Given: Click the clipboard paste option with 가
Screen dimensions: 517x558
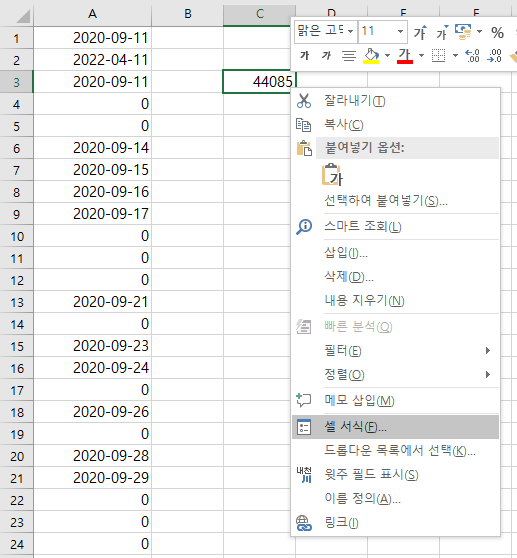Looking at the screenshot, I should coord(332,175).
